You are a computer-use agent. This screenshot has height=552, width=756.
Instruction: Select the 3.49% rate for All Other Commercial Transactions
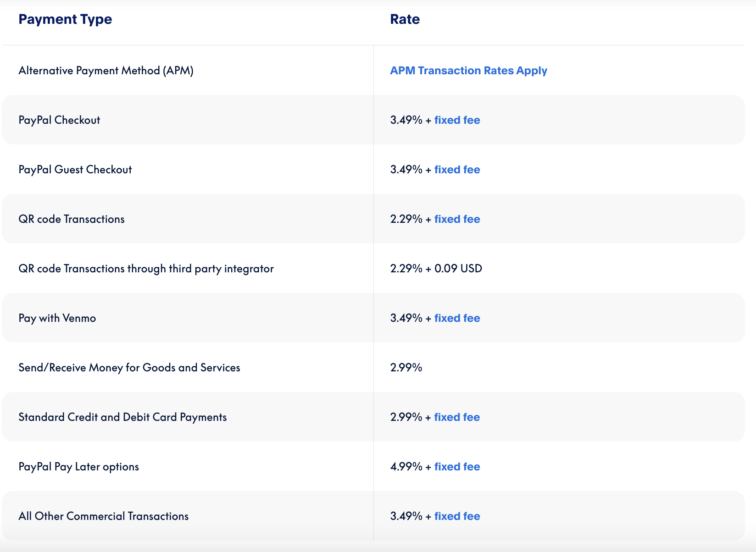tap(406, 516)
